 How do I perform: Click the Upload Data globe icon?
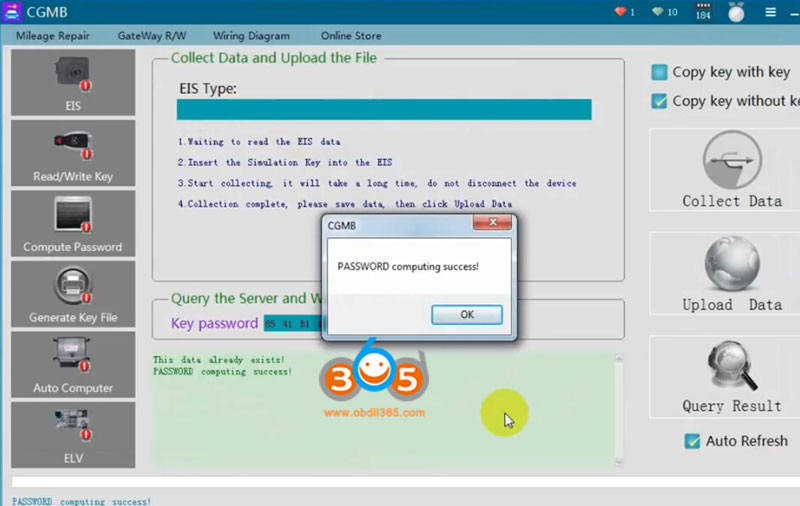[x=732, y=263]
